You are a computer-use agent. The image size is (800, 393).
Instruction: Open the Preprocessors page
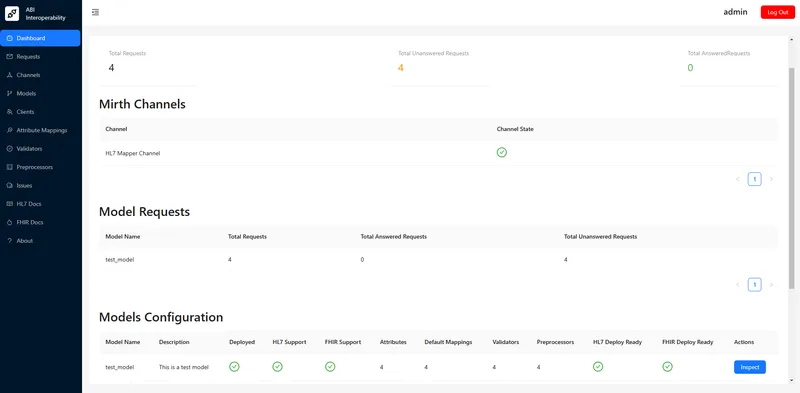tap(40, 167)
